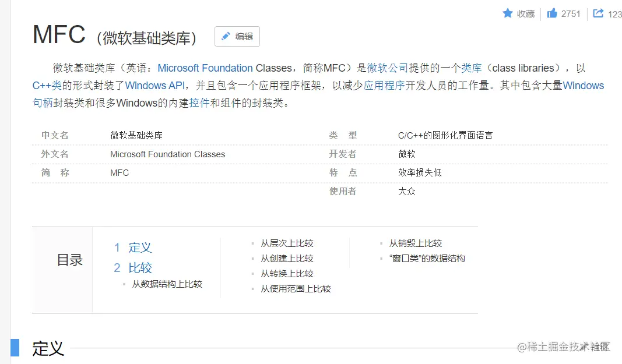This screenshot has width=622, height=364.
Task: Click the 微软基础类库 value in info table
Action: coord(136,135)
